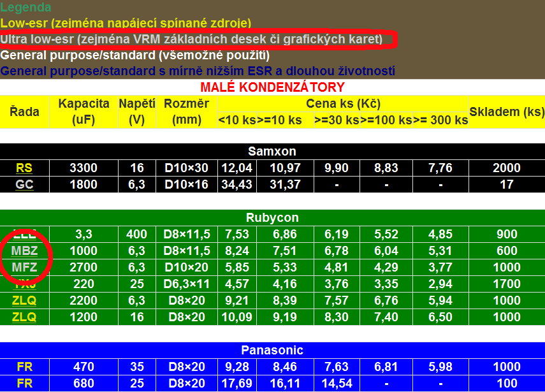545x392 pixels.
Task: Open the RS series link under Samxon
Action: pos(24,168)
